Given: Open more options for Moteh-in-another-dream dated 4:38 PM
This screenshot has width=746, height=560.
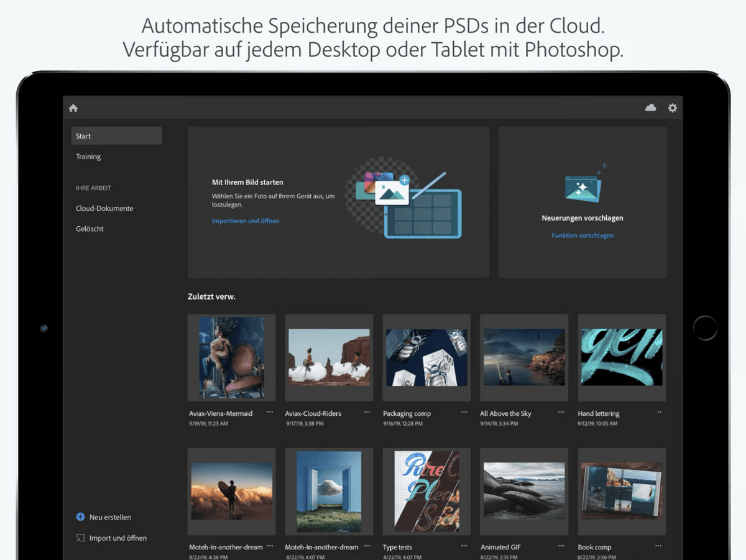Looking at the screenshot, I should [x=270, y=546].
